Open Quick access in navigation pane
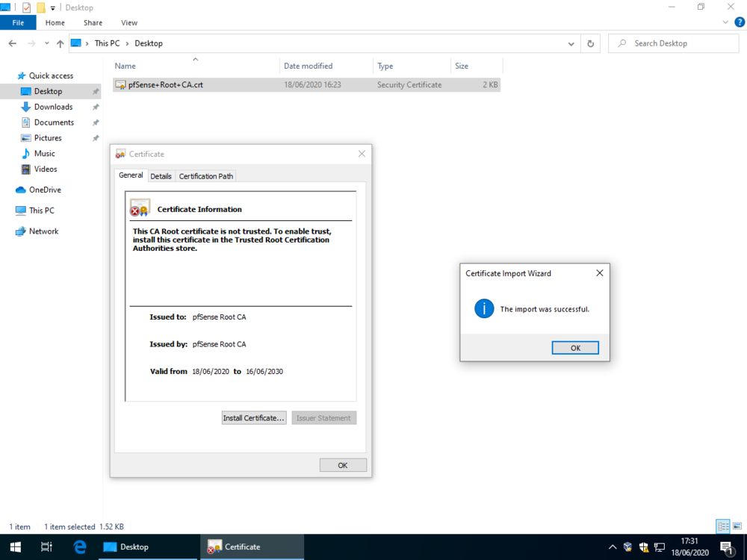This screenshot has height=560, width=747. click(51, 75)
